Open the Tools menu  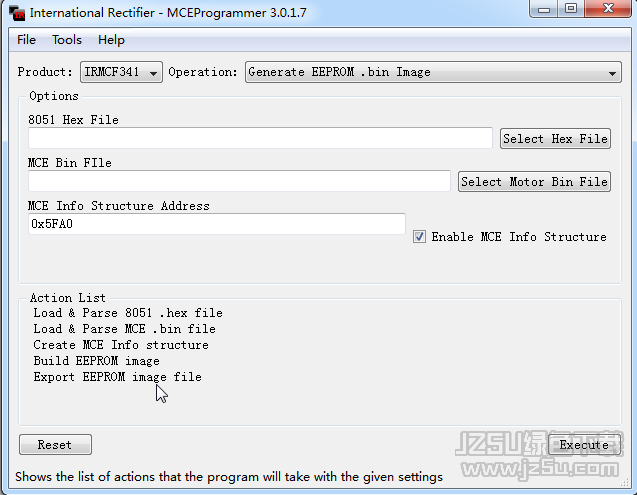click(67, 40)
